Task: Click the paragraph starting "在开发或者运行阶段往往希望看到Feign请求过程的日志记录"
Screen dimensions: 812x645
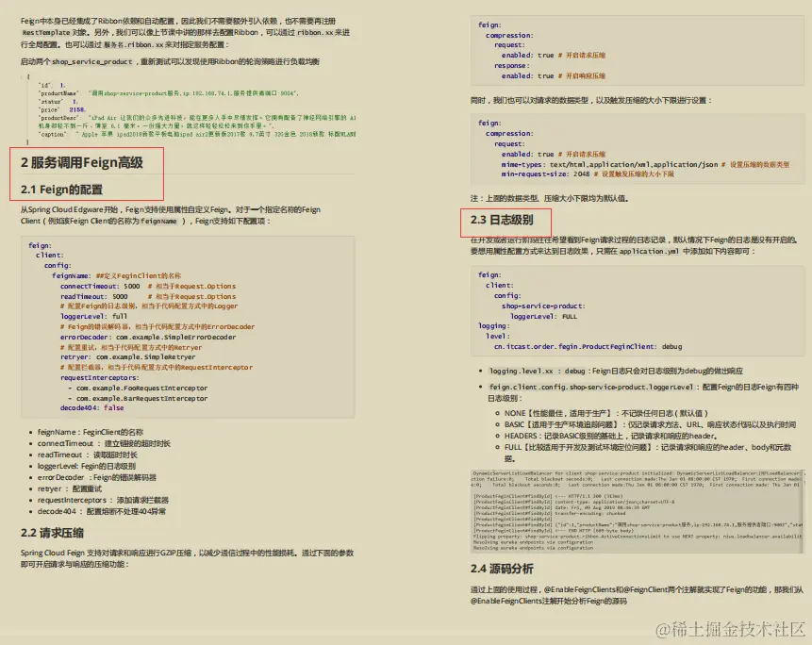Action: point(634,245)
